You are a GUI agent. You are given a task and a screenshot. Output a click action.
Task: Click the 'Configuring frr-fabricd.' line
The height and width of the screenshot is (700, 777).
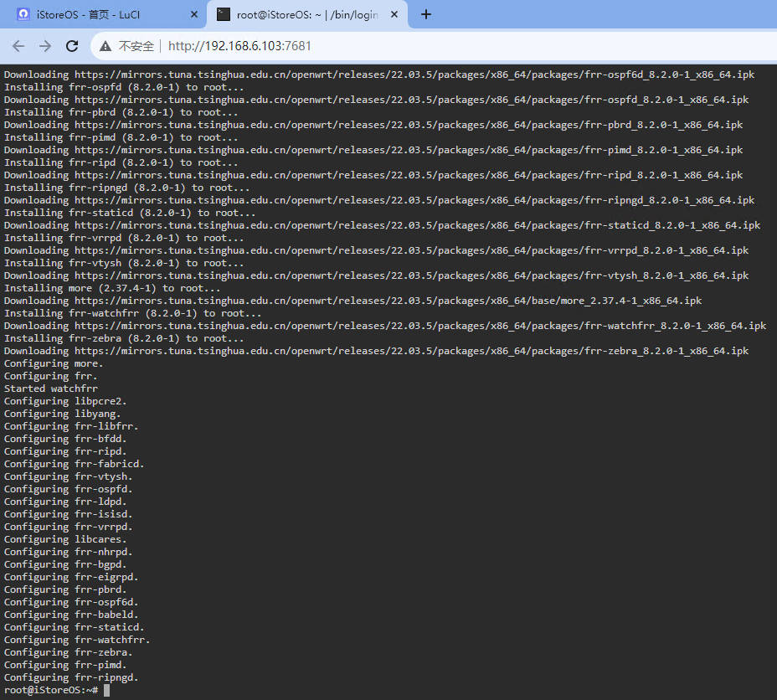point(75,464)
